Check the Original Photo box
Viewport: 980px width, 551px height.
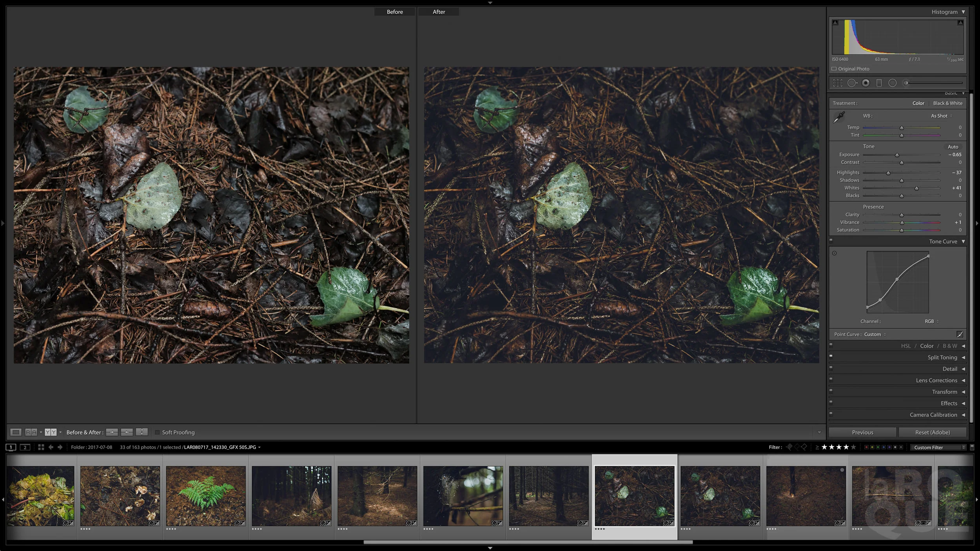pos(834,69)
